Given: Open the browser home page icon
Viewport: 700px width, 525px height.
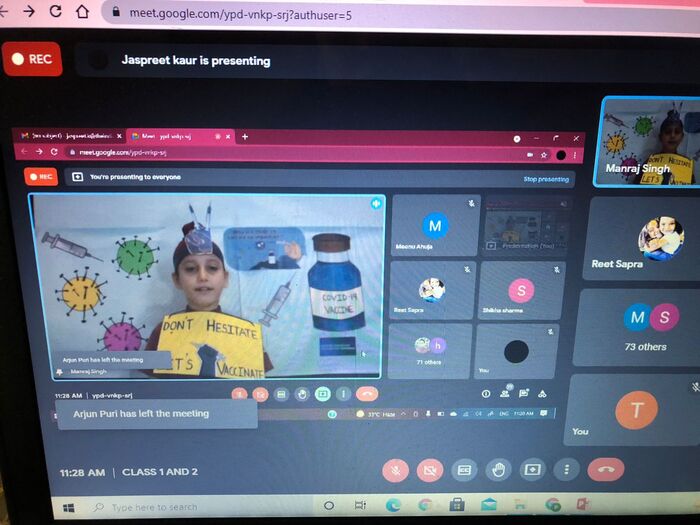Looking at the screenshot, I should point(82,11).
